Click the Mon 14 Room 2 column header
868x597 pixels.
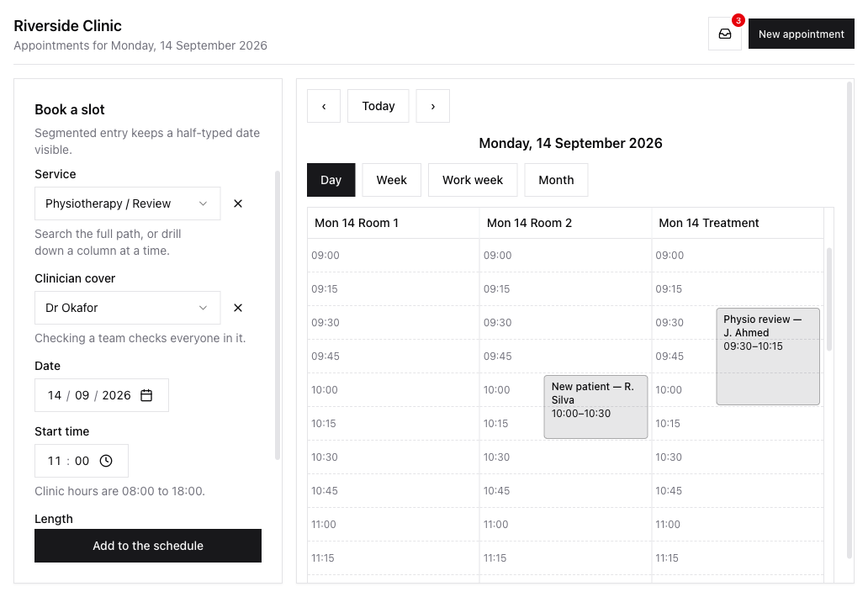click(565, 223)
